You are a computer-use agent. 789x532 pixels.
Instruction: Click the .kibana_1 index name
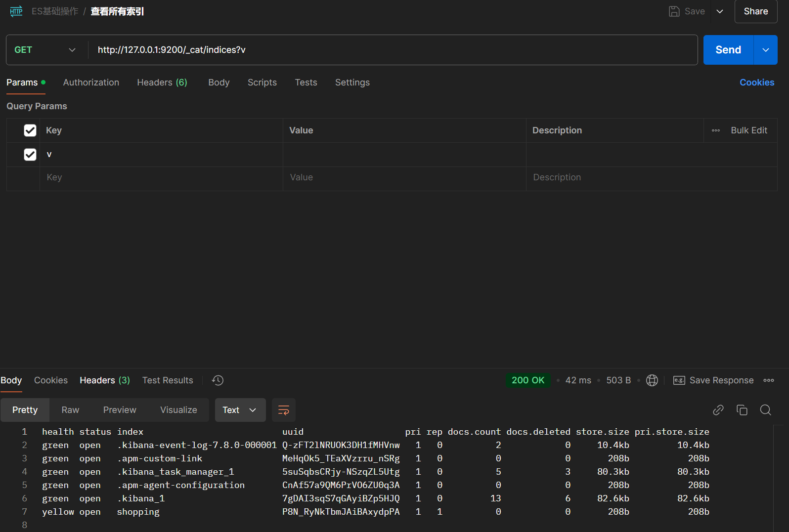tap(141, 498)
